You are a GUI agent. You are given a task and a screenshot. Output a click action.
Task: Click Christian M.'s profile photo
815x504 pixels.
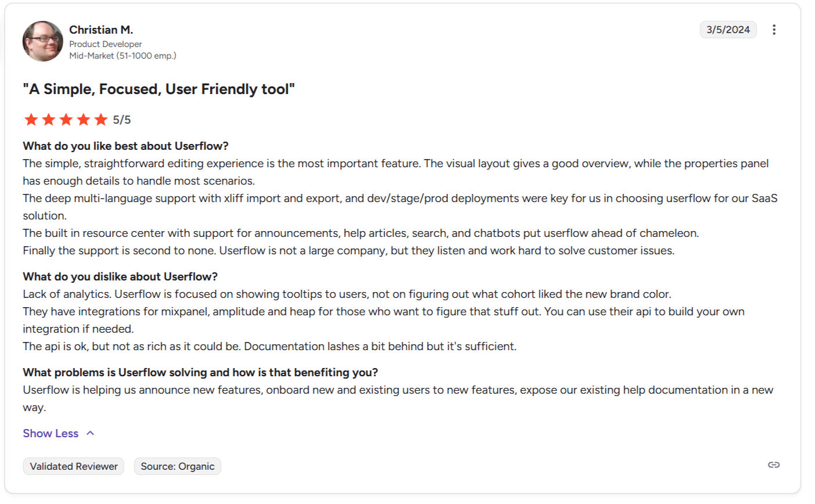click(x=42, y=41)
